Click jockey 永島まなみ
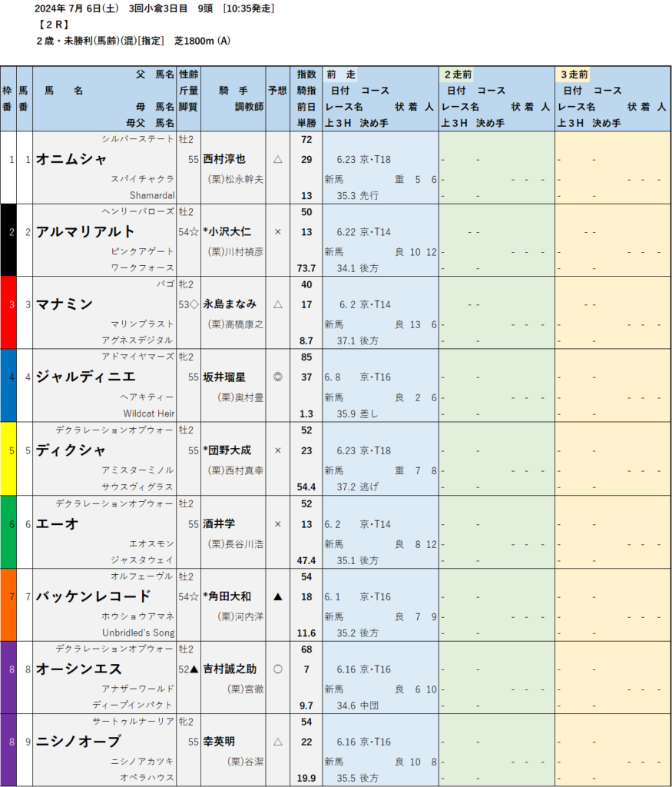Screen dimensions: 672x787 230,304
